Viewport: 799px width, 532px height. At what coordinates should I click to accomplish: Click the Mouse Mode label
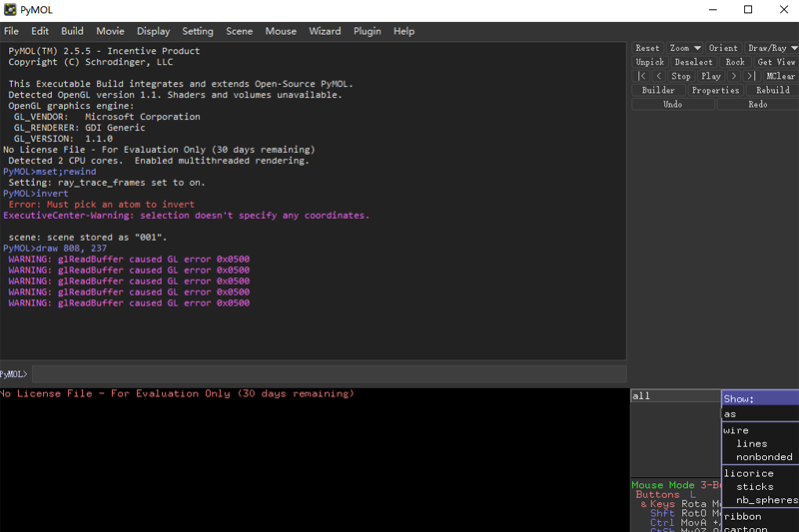pos(663,485)
